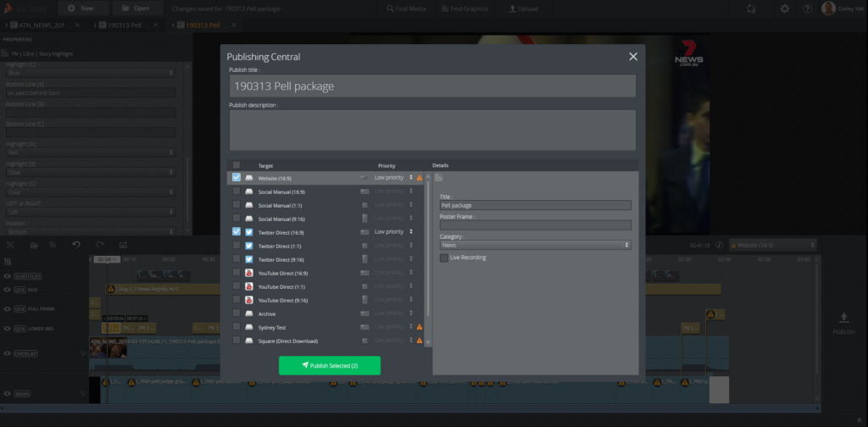Check the YouTube Direct (9:16) target
Screen dimensions: 868x427
[x=236, y=300]
